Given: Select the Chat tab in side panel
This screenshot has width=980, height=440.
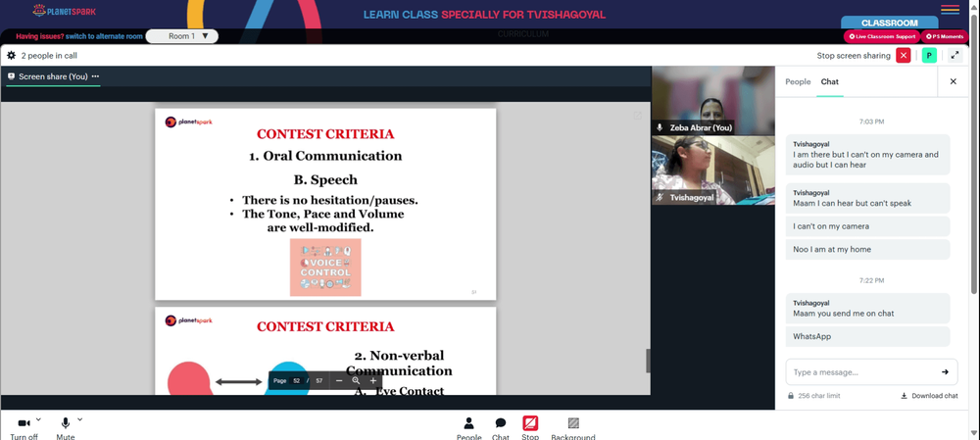Looking at the screenshot, I should coord(830,82).
